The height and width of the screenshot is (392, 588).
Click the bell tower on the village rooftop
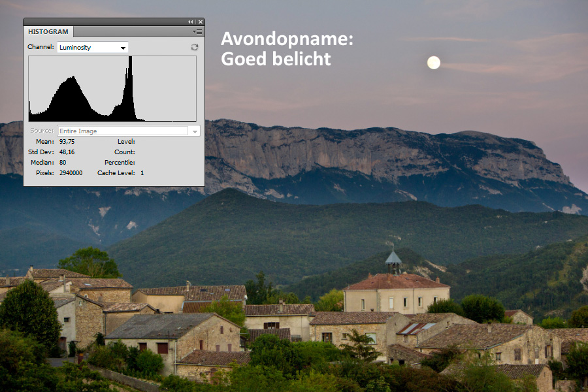(393, 261)
